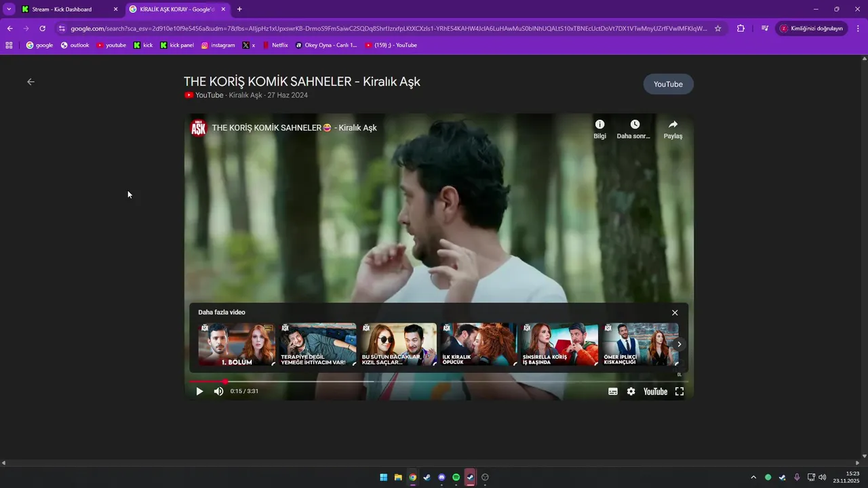Screen dimensions: 868x488
Task: Open the youtube bookmark
Action: pyautogui.click(x=111, y=45)
